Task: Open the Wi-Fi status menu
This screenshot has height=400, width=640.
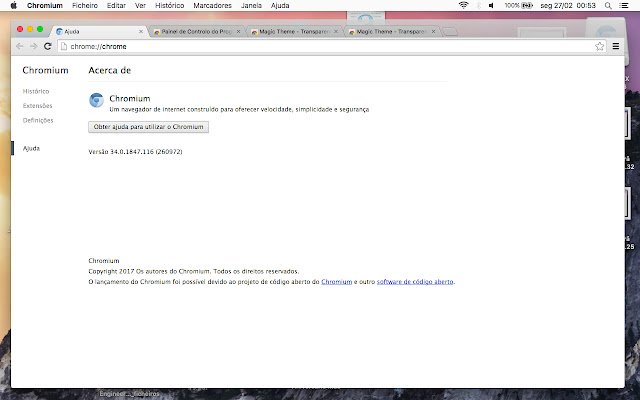Action: pyautogui.click(x=463, y=5)
